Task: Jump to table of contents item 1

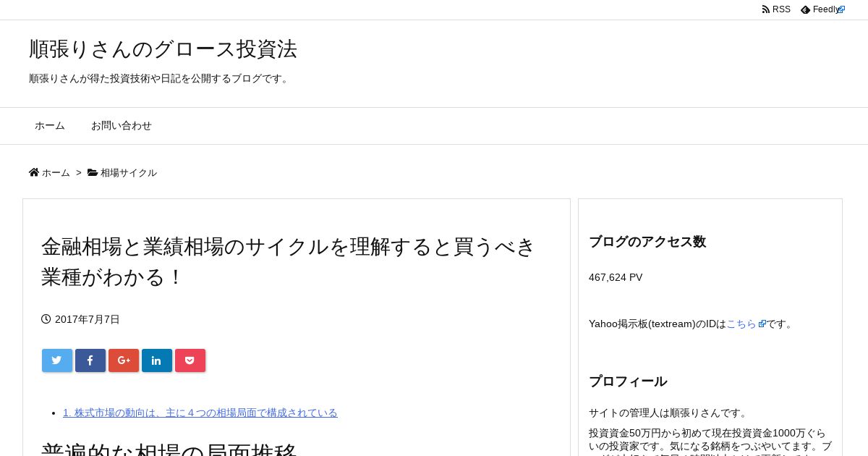Action: (x=200, y=413)
